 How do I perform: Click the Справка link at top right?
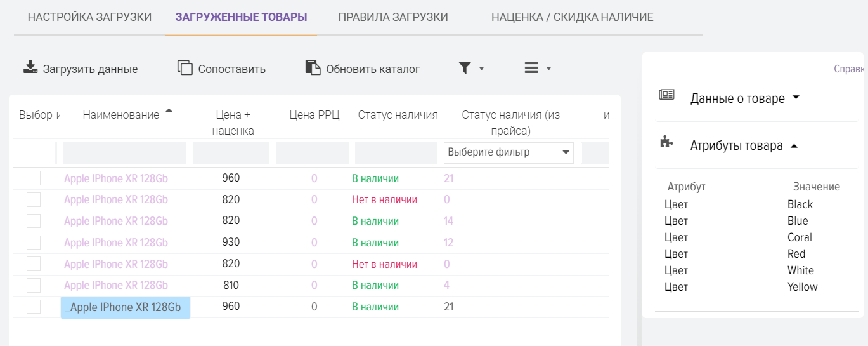click(x=850, y=69)
